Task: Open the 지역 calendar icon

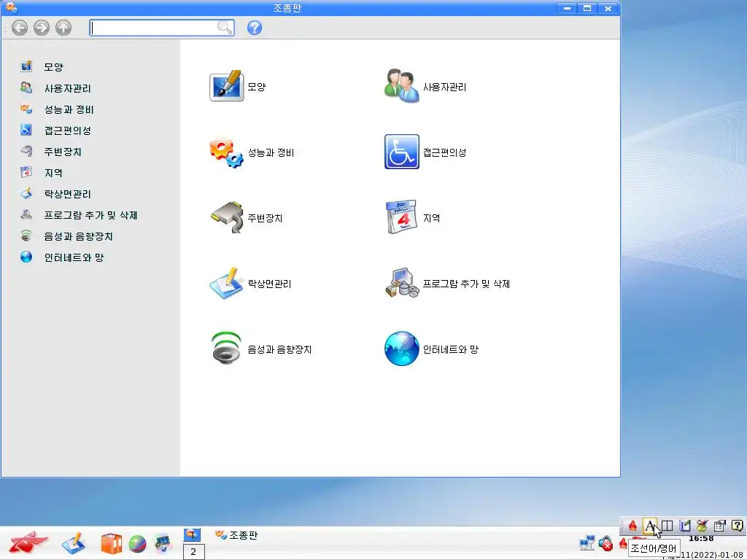Action: coord(402,217)
